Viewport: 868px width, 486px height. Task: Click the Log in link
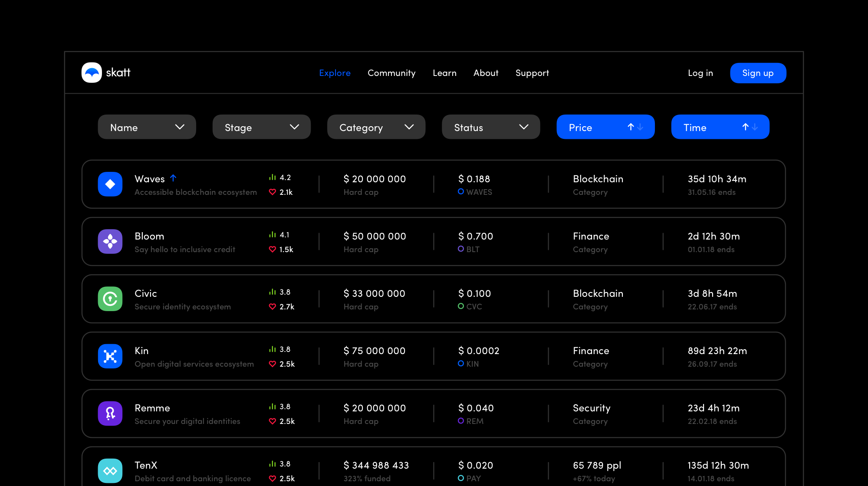click(700, 73)
